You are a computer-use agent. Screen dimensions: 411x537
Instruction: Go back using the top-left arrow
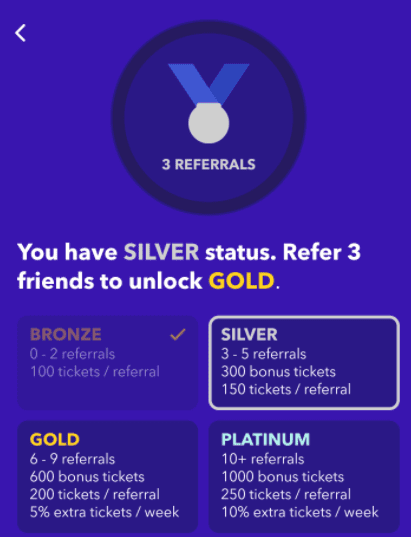(21, 33)
